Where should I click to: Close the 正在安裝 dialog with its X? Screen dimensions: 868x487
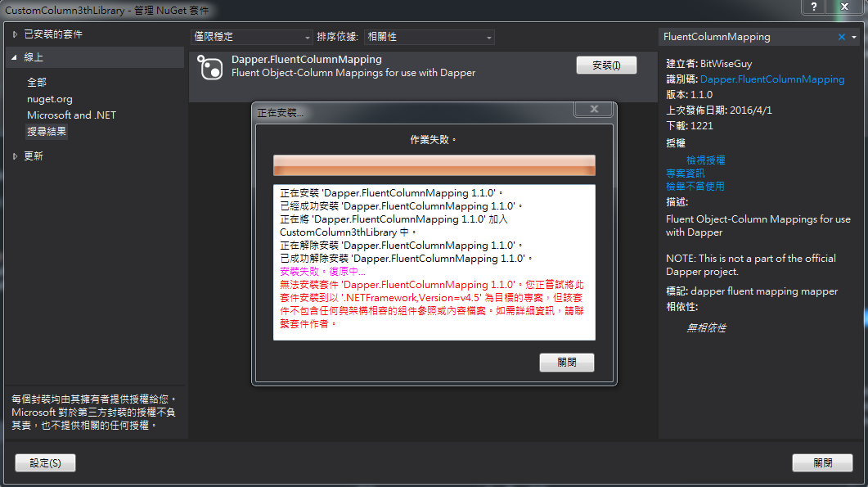coord(593,109)
